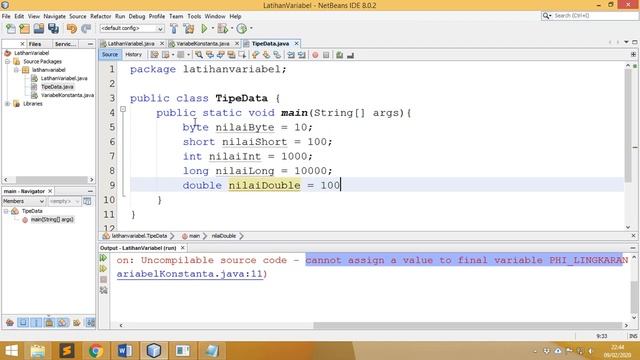Click latihanvariabel.TipeData in breadcrumb bar

click(139, 236)
